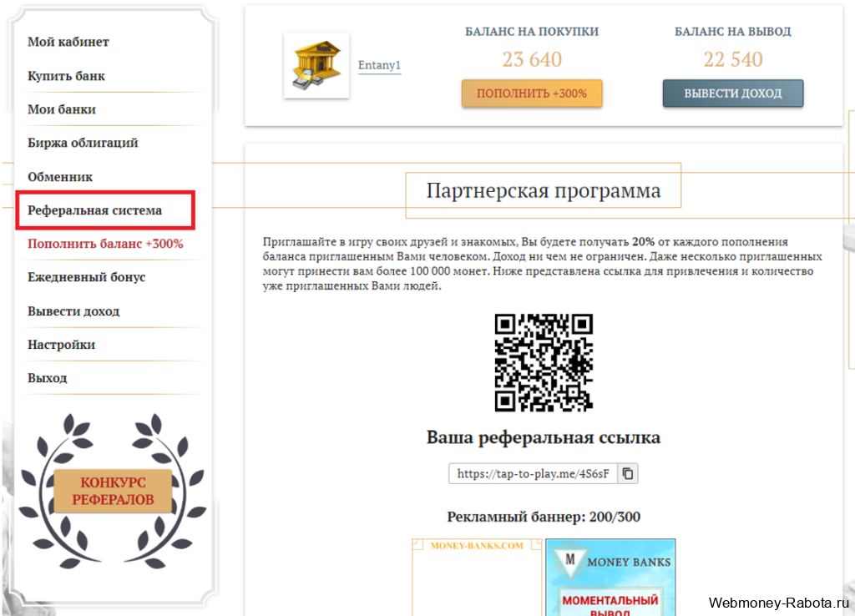855x616 pixels.
Task: Click the 23 640 purchase balance value
Action: pos(532,59)
